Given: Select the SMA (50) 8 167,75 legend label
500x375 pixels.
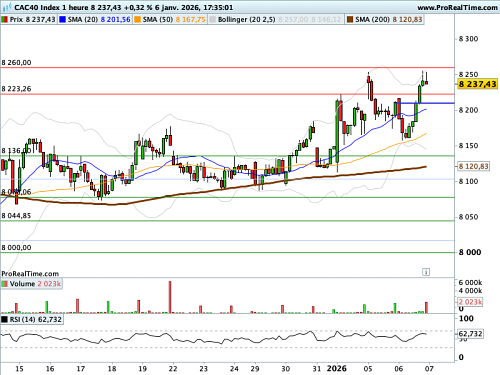Looking at the screenshot, I should point(174,19).
